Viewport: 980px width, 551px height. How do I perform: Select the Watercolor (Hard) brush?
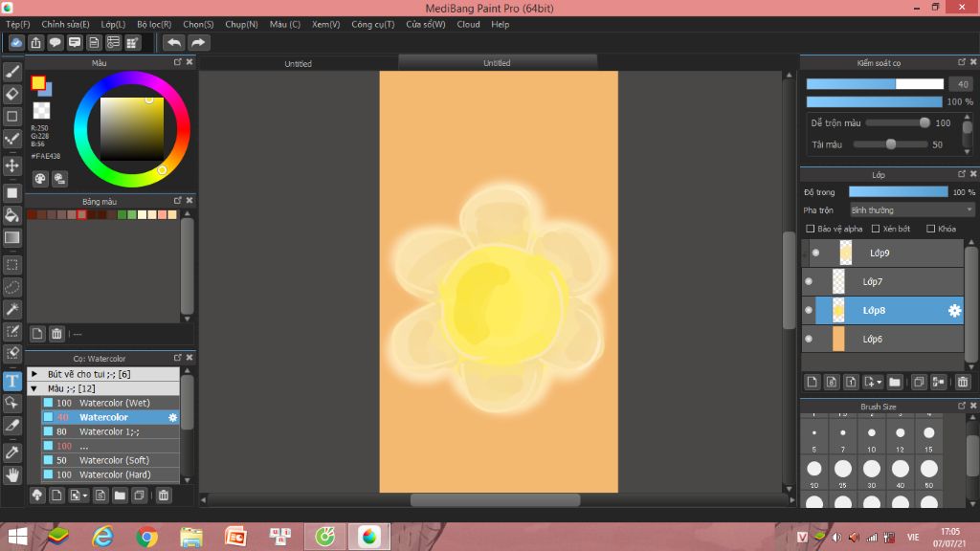coord(111,474)
